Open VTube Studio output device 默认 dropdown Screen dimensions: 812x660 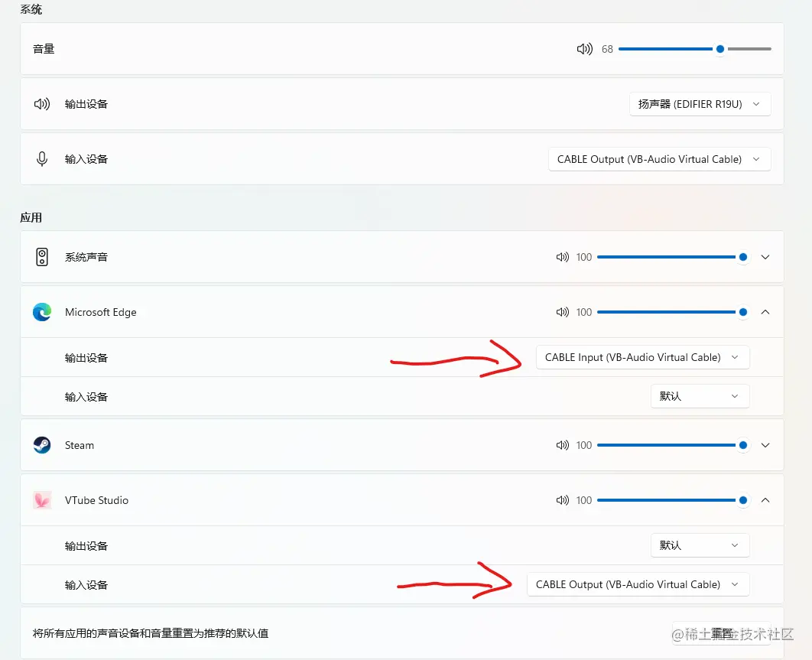(700, 545)
